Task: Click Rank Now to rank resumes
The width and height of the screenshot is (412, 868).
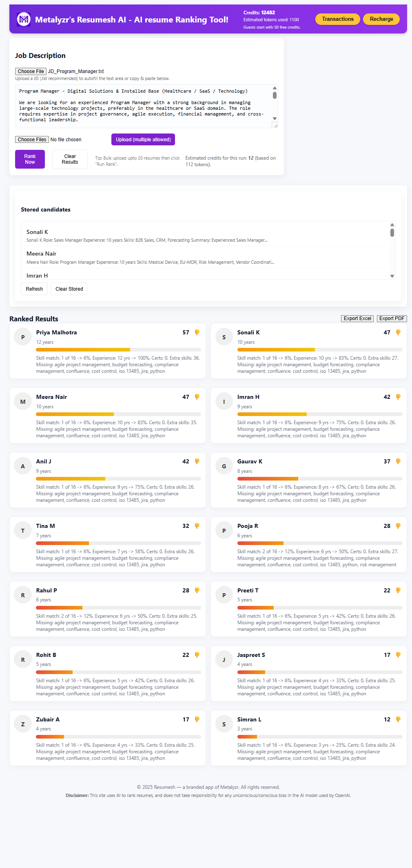Action: tap(30, 159)
